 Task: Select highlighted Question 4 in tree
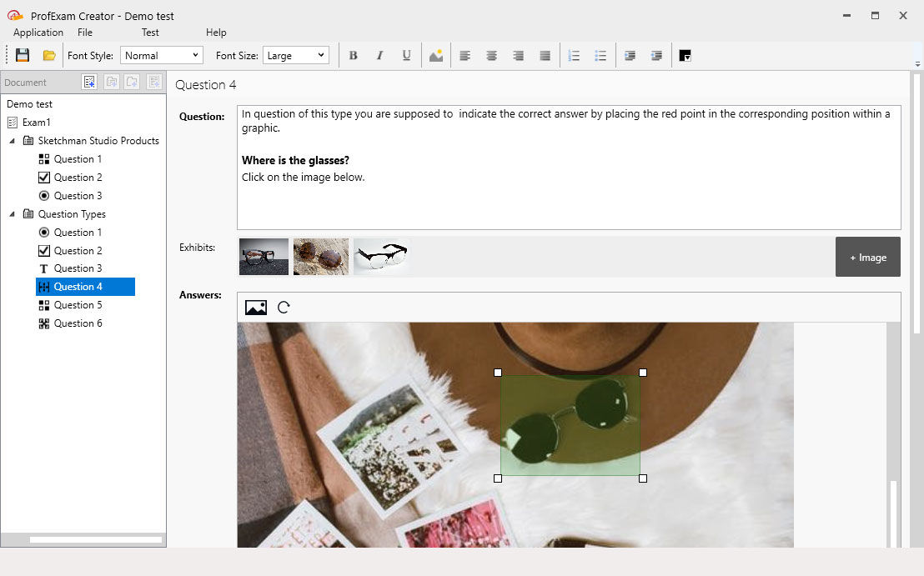[x=85, y=286]
